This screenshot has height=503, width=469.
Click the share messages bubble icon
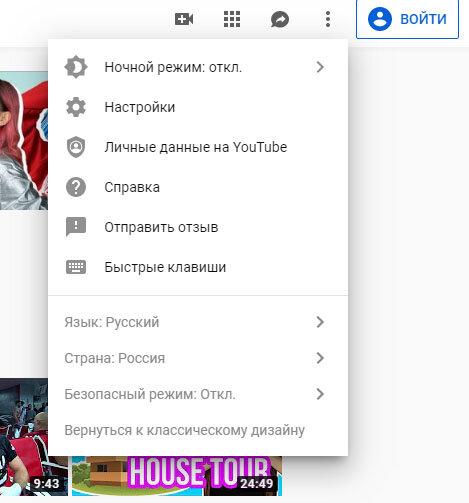pyautogui.click(x=280, y=19)
